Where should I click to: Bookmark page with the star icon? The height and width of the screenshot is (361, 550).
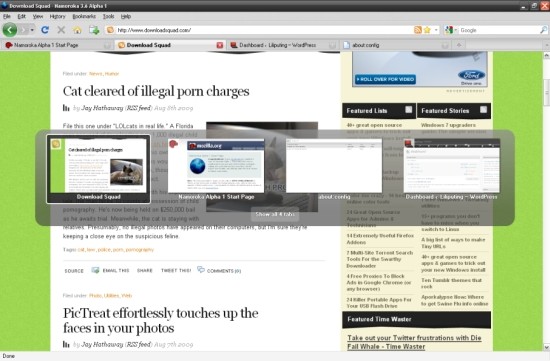(x=427, y=30)
